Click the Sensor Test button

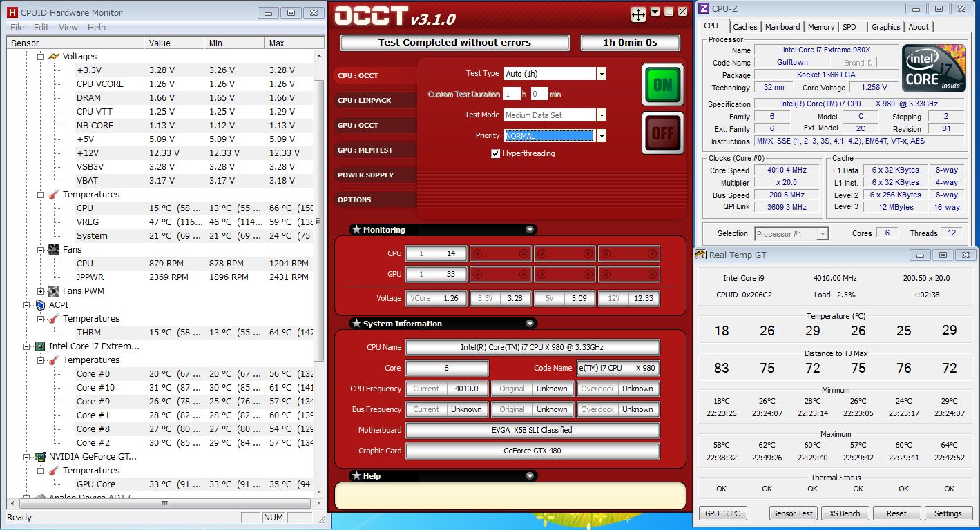click(x=794, y=513)
